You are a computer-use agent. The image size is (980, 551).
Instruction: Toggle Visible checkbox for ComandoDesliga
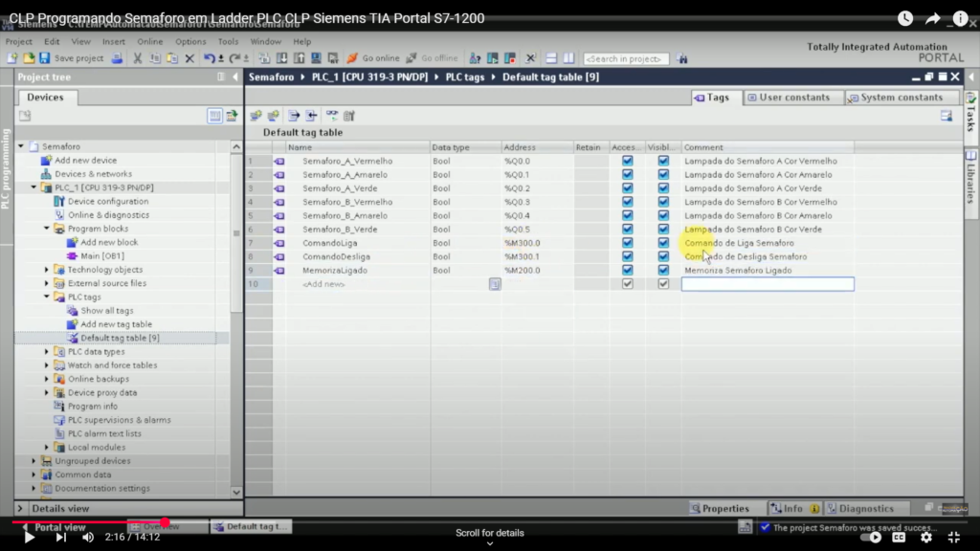click(x=663, y=256)
